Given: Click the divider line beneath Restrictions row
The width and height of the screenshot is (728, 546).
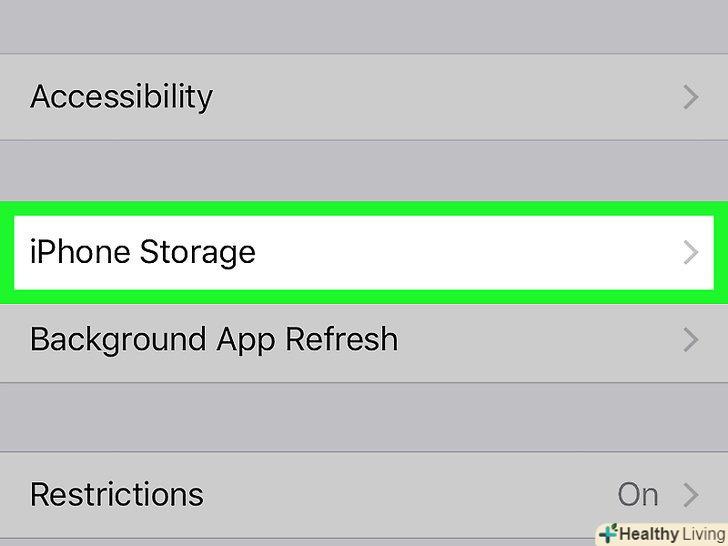Looking at the screenshot, I should 300,539.
